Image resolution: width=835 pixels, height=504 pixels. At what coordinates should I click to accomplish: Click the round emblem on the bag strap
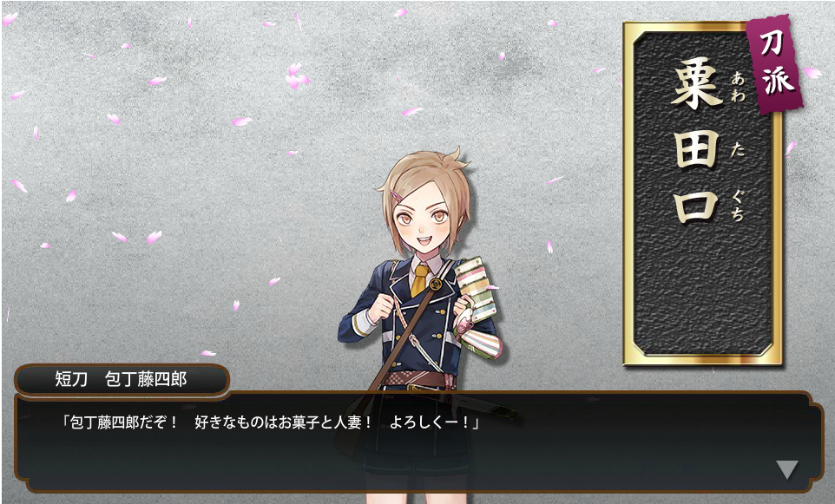pyautogui.click(x=436, y=285)
